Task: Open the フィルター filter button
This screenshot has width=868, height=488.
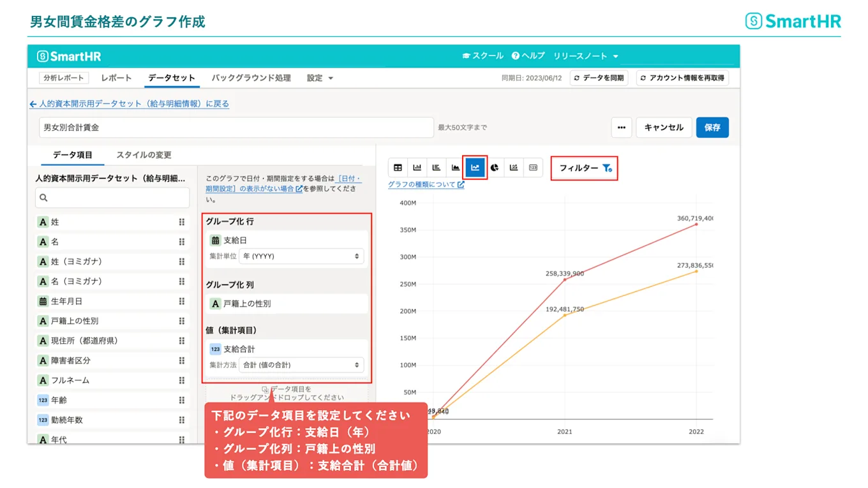Action: tap(585, 168)
